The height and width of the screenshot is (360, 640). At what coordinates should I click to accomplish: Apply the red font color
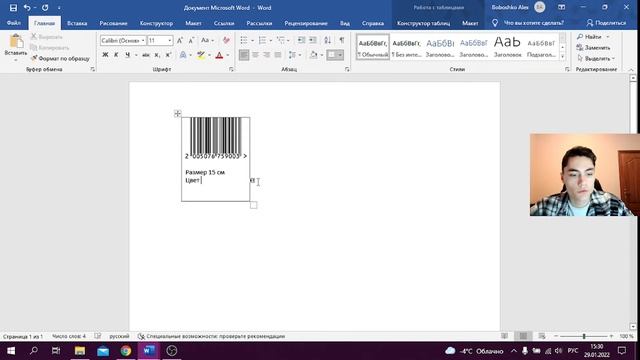219,55
